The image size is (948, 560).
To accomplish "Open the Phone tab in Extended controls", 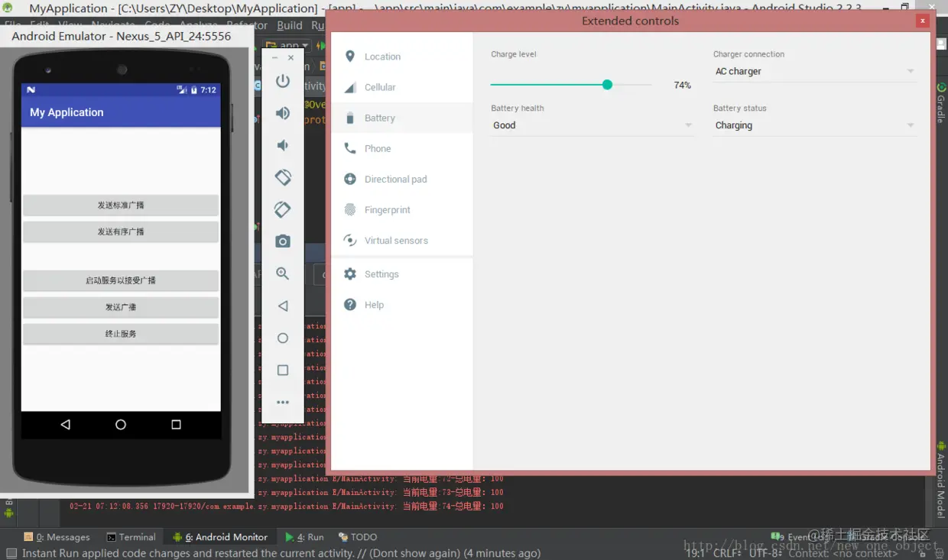I will 402,148.
